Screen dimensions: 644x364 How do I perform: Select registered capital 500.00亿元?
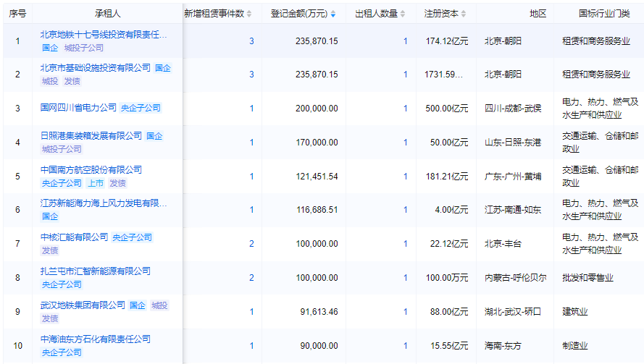[447, 109]
